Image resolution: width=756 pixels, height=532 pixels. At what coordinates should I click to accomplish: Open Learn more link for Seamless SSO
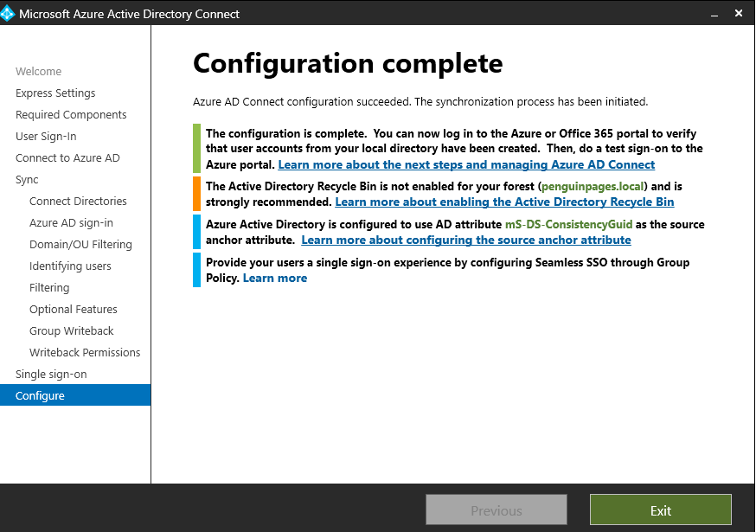click(x=275, y=278)
